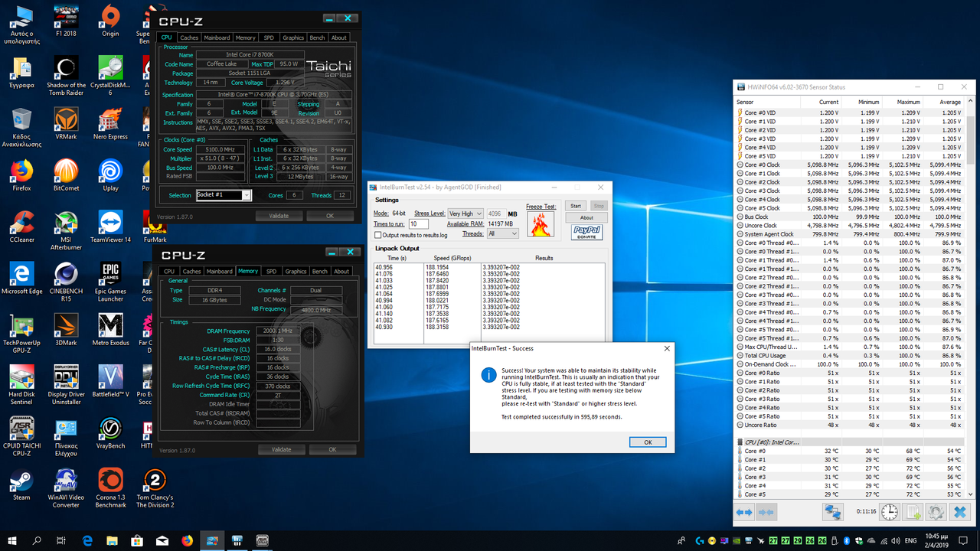Open Windows Start menu
Image resolution: width=980 pixels, height=551 pixels.
12,540
